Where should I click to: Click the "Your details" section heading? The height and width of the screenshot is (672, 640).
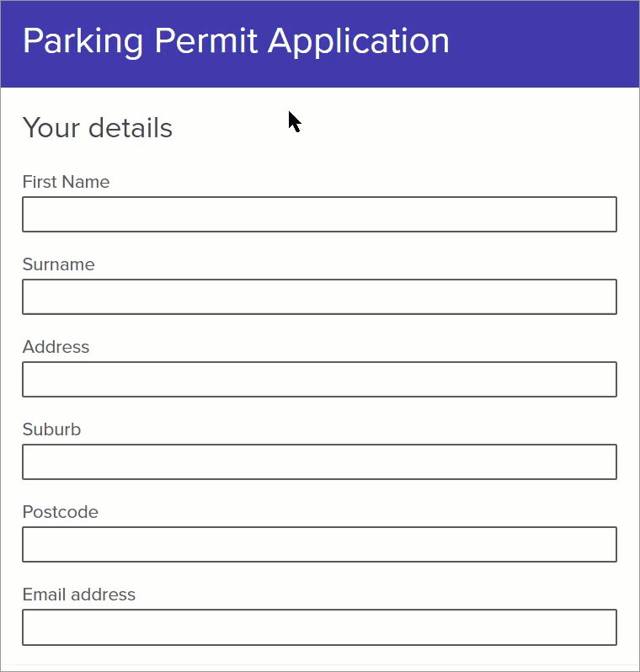[x=97, y=128]
